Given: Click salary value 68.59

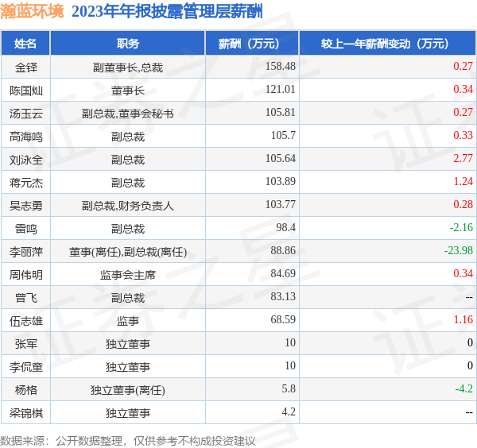Looking at the screenshot, I should [283, 320].
